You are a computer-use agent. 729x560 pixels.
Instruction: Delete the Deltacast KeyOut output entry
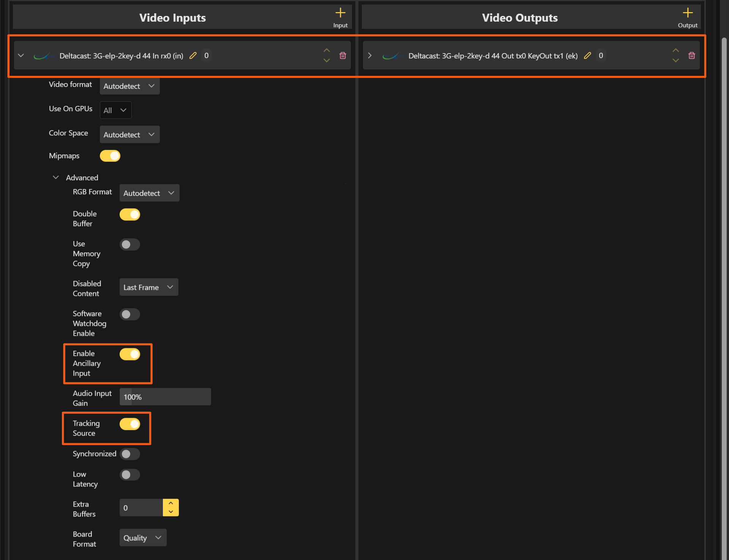tap(691, 56)
